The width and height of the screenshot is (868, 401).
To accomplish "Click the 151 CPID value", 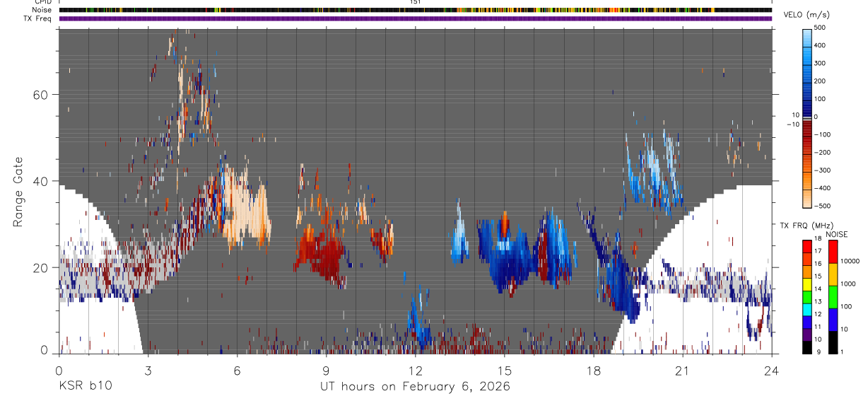I will tap(415, 2).
